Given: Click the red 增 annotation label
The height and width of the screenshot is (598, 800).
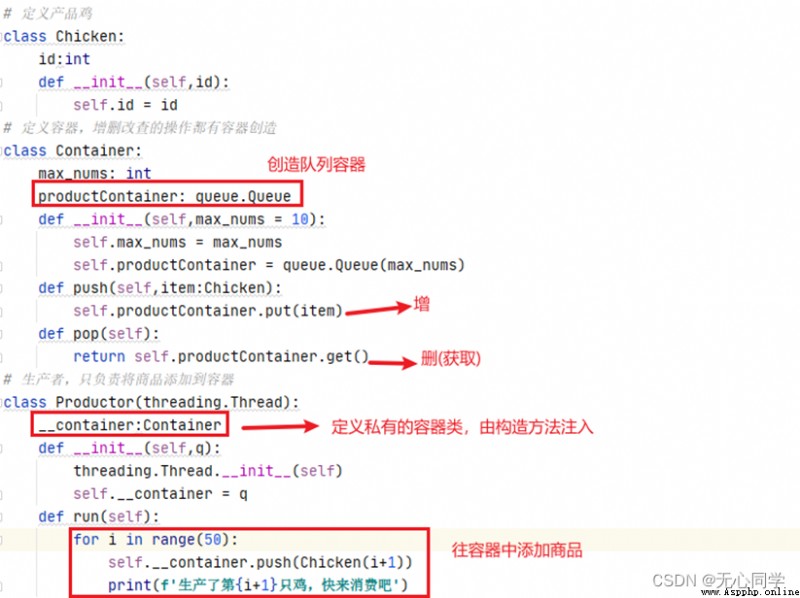Looking at the screenshot, I should click(x=421, y=305).
